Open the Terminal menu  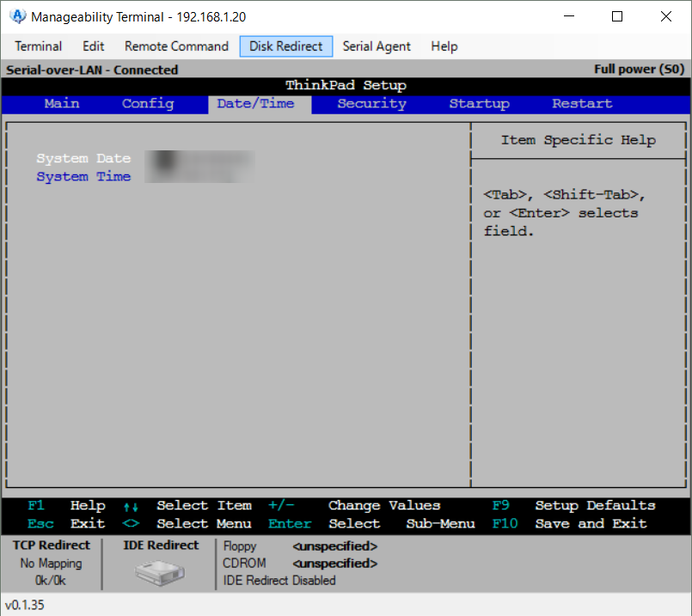coord(39,46)
